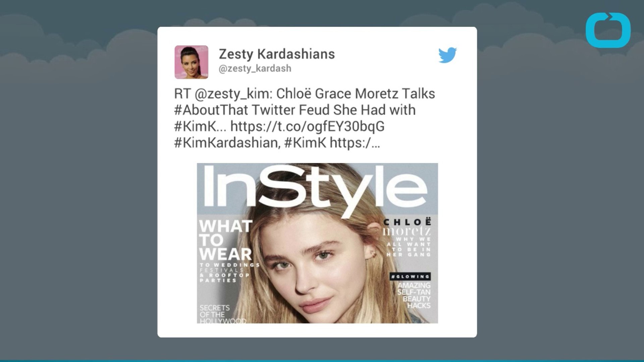The image size is (644, 362).
Task: Select the #KimKardashian hashtag
Action: click(x=227, y=143)
